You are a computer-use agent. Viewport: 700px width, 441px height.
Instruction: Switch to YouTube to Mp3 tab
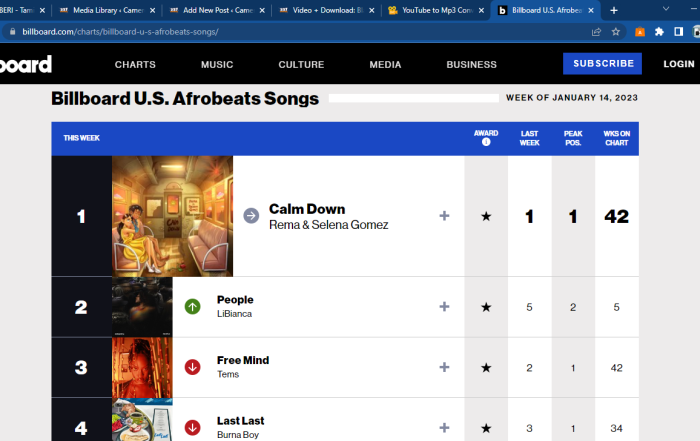pos(431,10)
